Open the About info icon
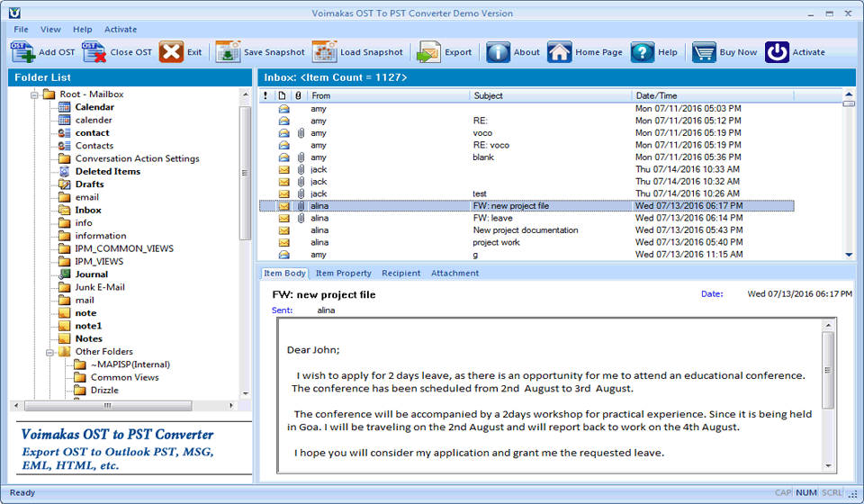 click(x=498, y=52)
